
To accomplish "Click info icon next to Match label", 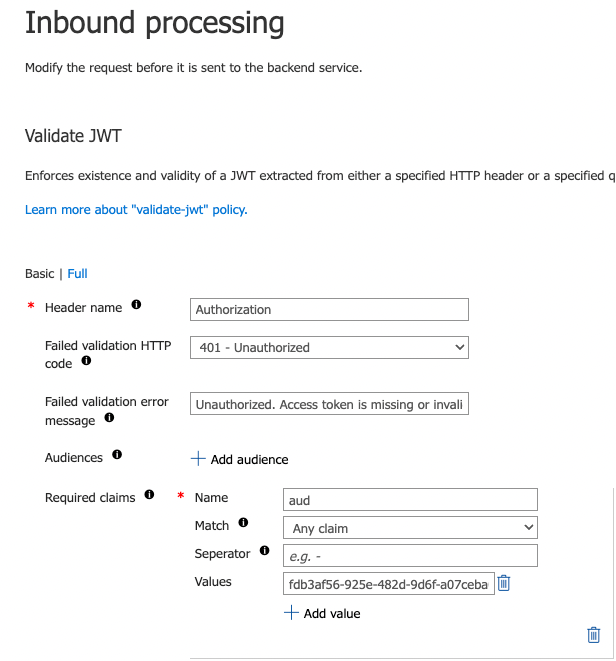I will (x=243, y=523).
